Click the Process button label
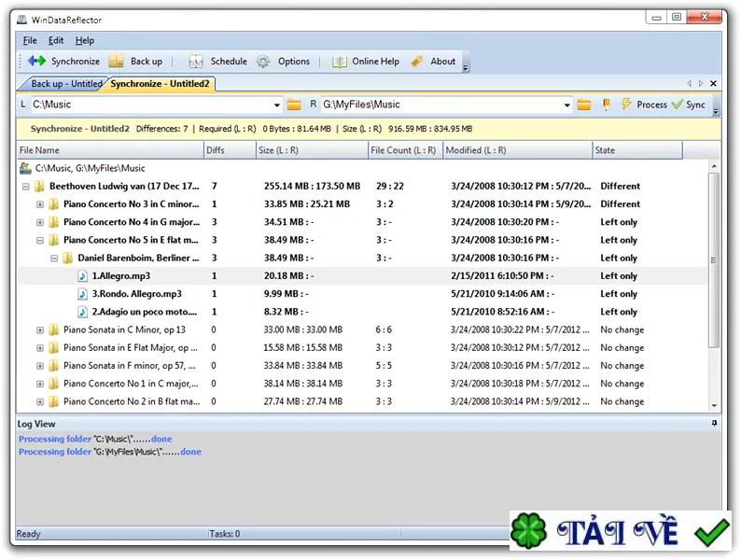The width and height of the screenshot is (741, 560). click(651, 105)
